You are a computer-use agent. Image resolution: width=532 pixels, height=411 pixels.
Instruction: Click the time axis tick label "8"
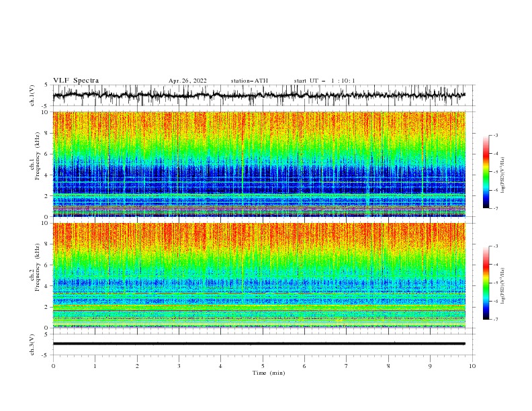(x=388, y=366)
